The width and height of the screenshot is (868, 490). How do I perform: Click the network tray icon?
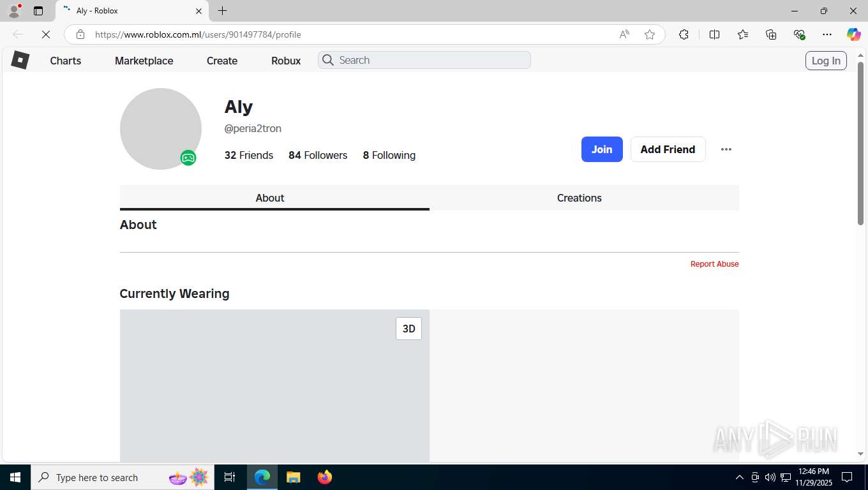pyautogui.click(x=786, y=477)
